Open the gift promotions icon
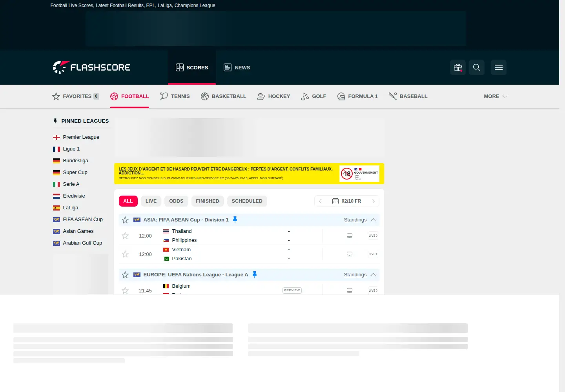The width and height of the screenshot is (565, 392). point(457,67)
